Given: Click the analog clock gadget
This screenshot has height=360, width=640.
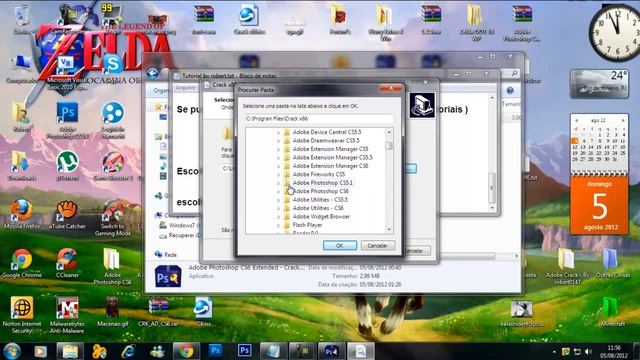Looking at the screenshot, I should (616, 32).
